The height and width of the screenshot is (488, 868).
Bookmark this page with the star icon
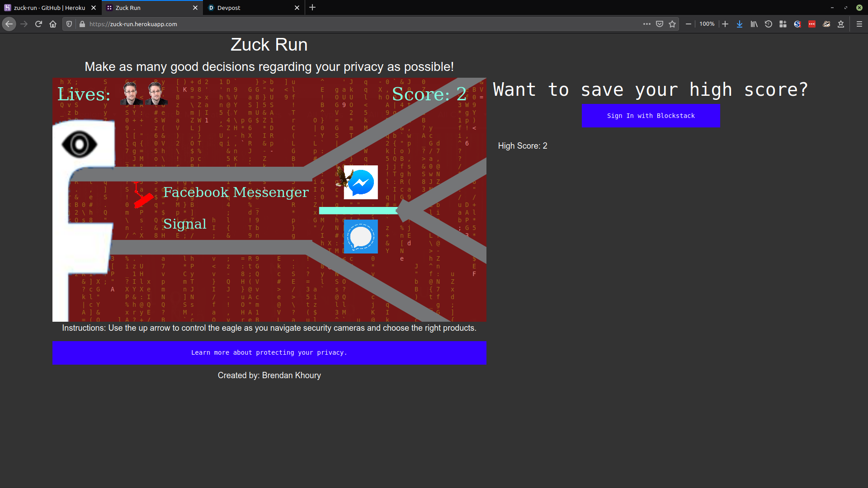tap(672, 24)
